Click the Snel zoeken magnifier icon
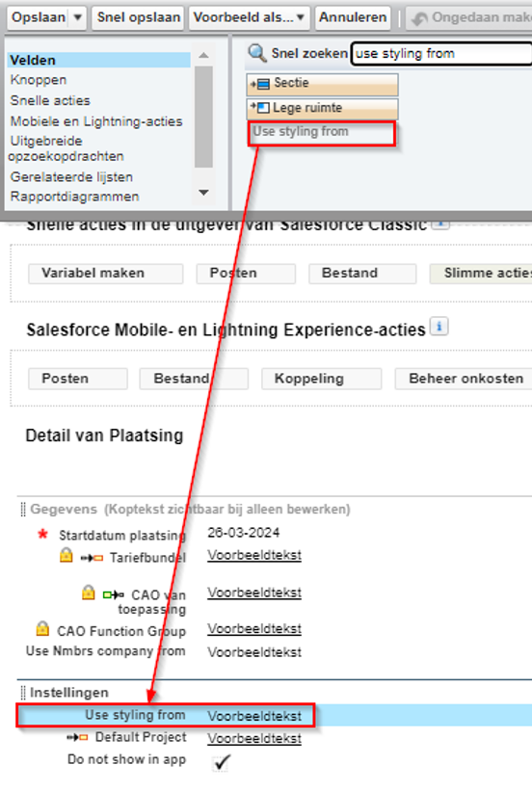This screenshot has width=532, height=791. 257,53
